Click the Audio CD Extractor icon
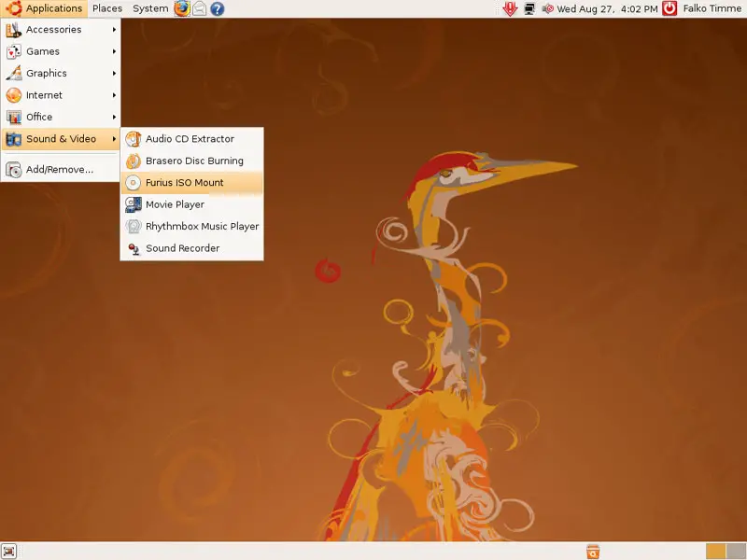This screenshot has width=747, height=560. [134, 139]
